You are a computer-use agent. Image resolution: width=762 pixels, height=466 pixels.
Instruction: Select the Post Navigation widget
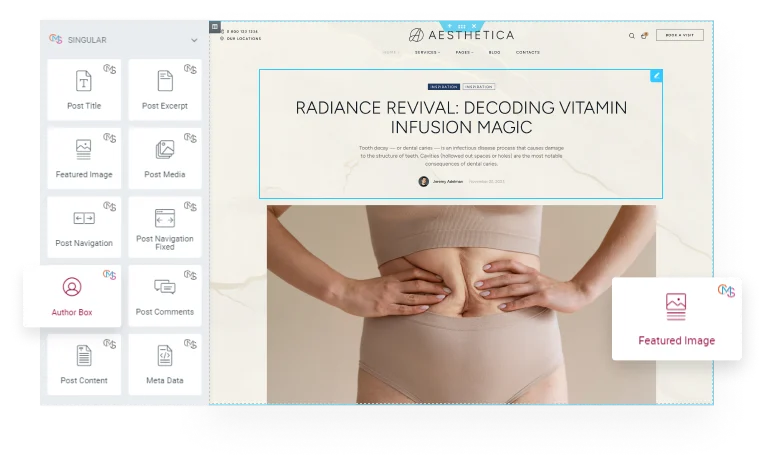point(84,227)
